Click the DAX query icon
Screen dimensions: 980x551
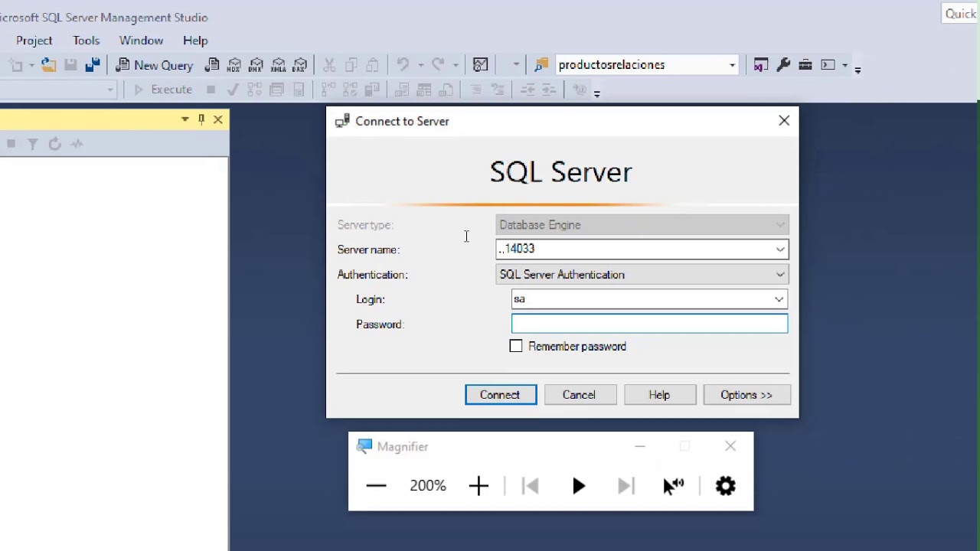tap(300, 65)
